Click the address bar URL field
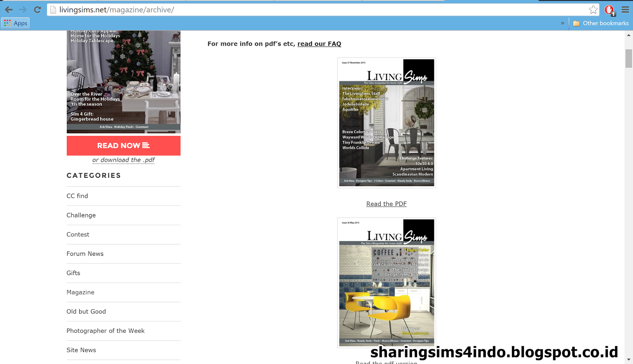This screenshot has width=633, height=364. [322, 9]
